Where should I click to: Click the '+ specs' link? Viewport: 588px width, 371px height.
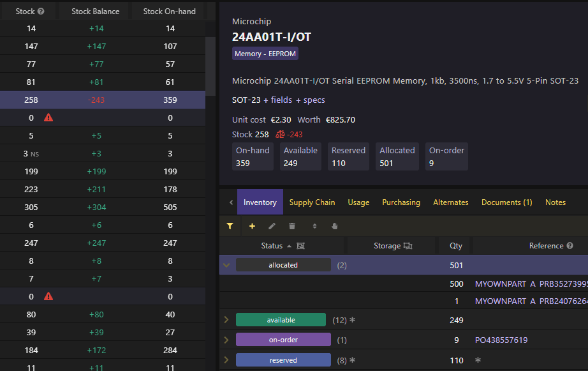click(x=311, y=100)
